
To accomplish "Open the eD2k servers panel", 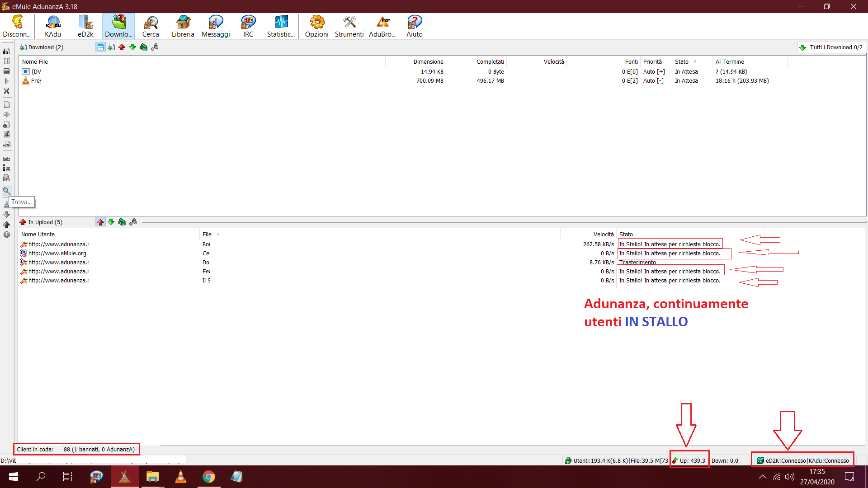I will pyautogui.click(x=85, y=26).
